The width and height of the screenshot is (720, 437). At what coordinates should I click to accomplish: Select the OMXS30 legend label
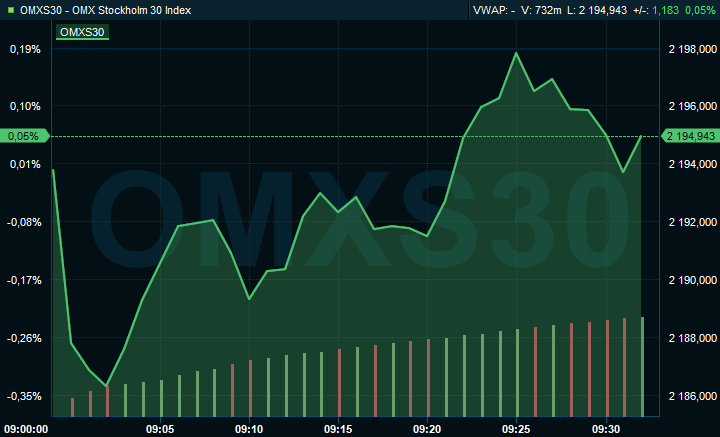coord(82,32)
